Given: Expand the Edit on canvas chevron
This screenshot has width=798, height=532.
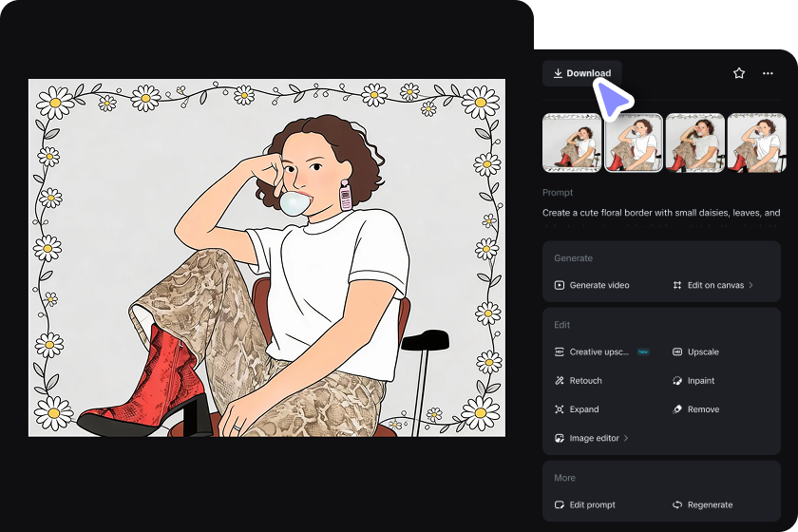Looking at the screenshot, I should tap(750, 285).
